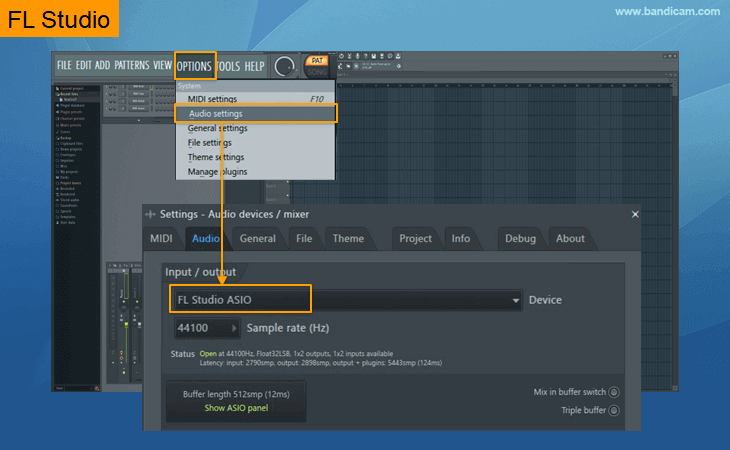
Task: Click the circular icon right of the news text
Action: (x=399, y=66)
